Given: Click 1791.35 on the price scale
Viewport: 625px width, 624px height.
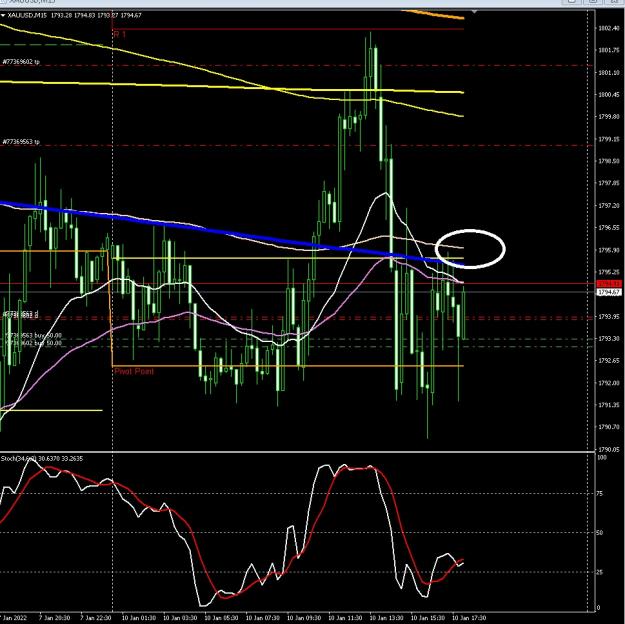Looking at the screenshot, I should point(608,405).
